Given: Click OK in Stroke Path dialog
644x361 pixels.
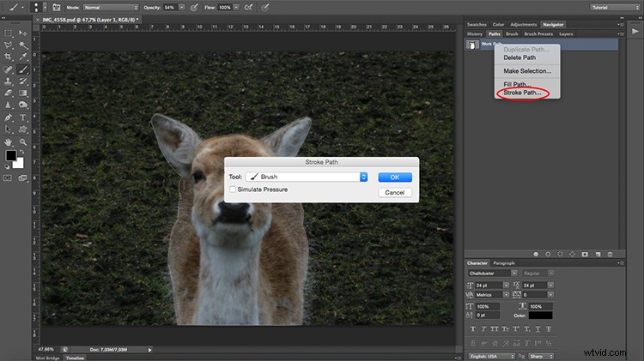Looking at the screenshot, I should click(395, 177).
